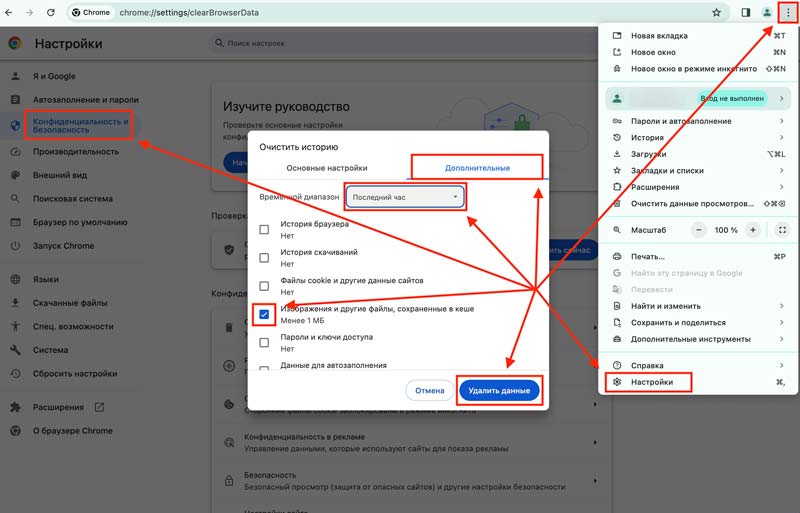Viewport: 800px width, 513px height.
Task: Open the Временной диапазон dropdown
Action: click(x=405, y=197)
